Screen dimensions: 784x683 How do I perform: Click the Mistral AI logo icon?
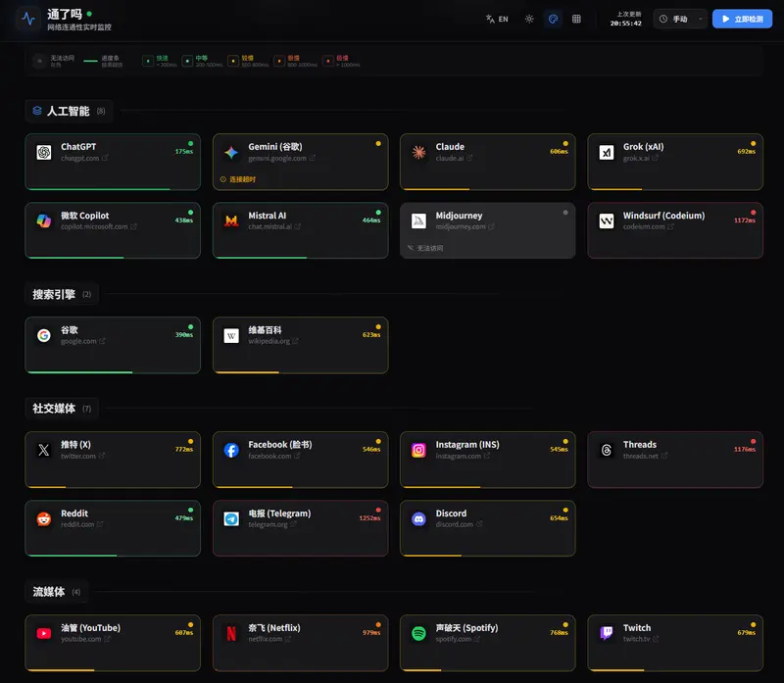tap(231, 221)
